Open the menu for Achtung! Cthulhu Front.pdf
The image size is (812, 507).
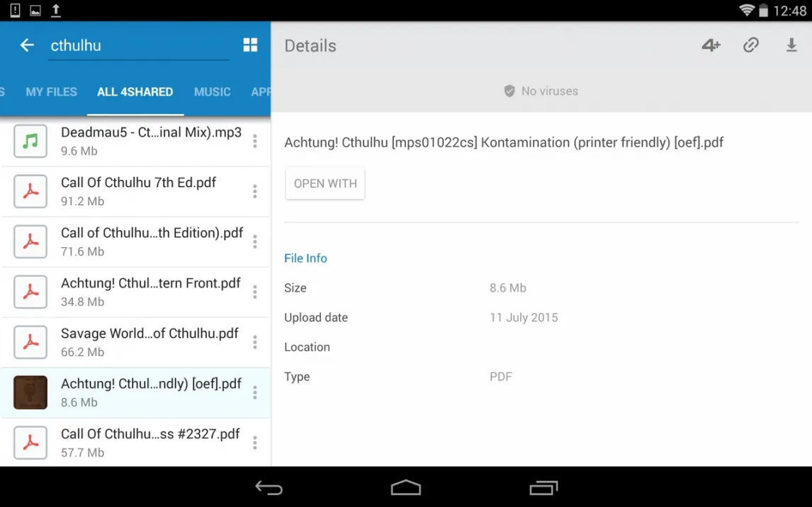click(255, 292)
